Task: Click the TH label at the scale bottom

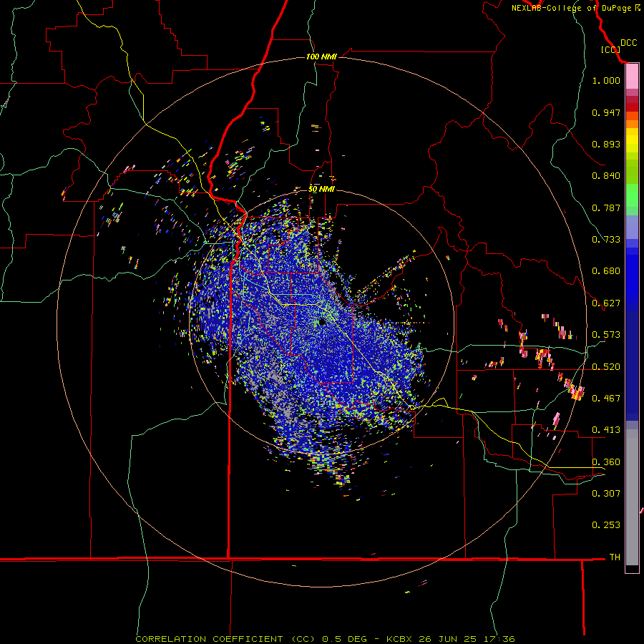Action: tap(615, 557)
